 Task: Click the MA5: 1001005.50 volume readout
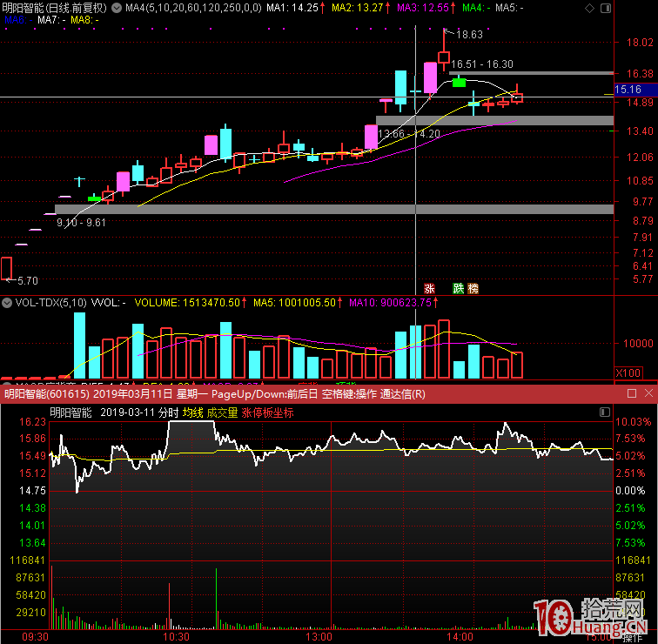pyautogui.click(x=298, y=303)
